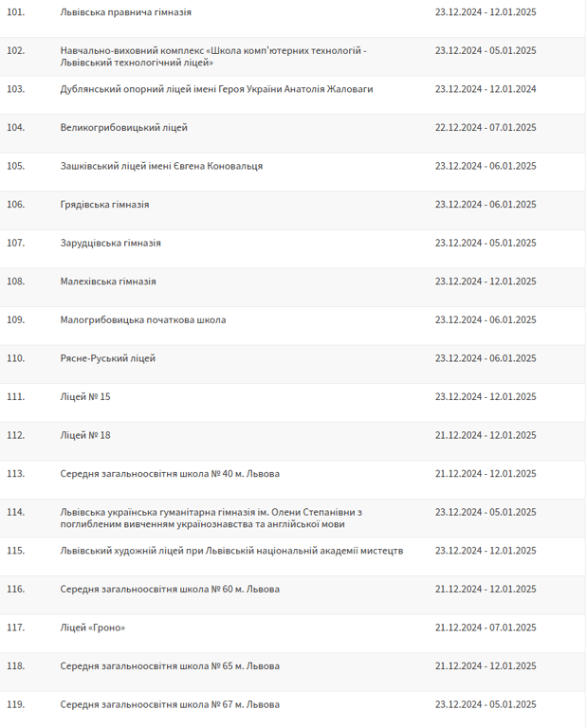Click Малехівська гімназія entry
This screenshot has width=587, height=728.
point(108,282)
